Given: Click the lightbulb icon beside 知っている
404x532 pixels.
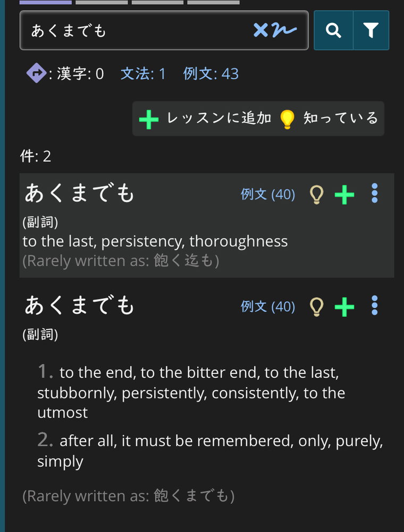Looking at the screenshot, I should coord(288,119).
